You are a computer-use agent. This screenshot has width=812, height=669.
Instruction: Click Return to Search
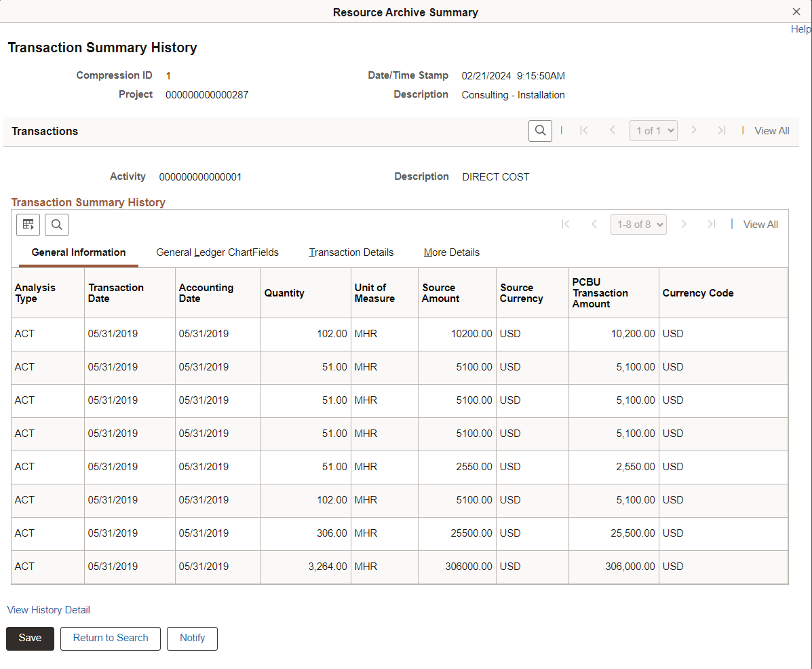(110, 638)
